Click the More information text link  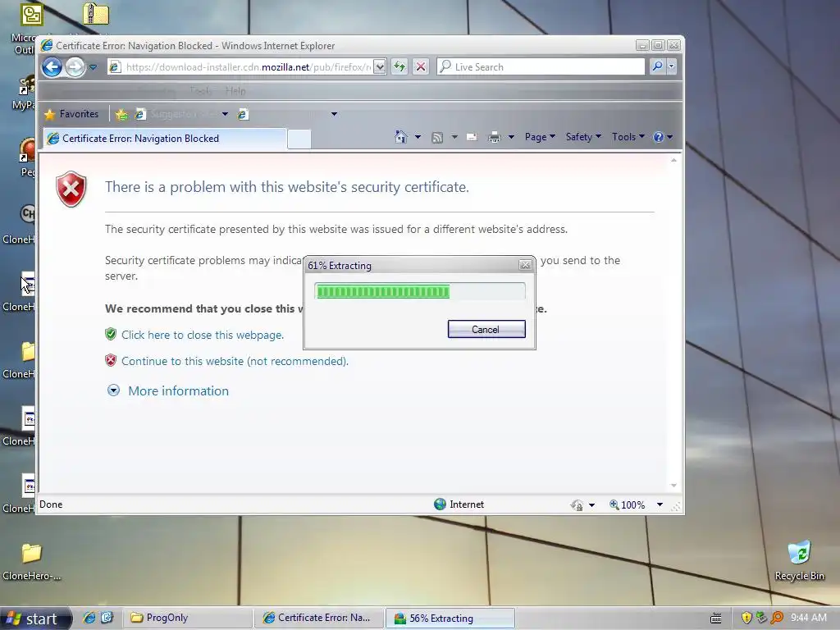tap(178, 391)
